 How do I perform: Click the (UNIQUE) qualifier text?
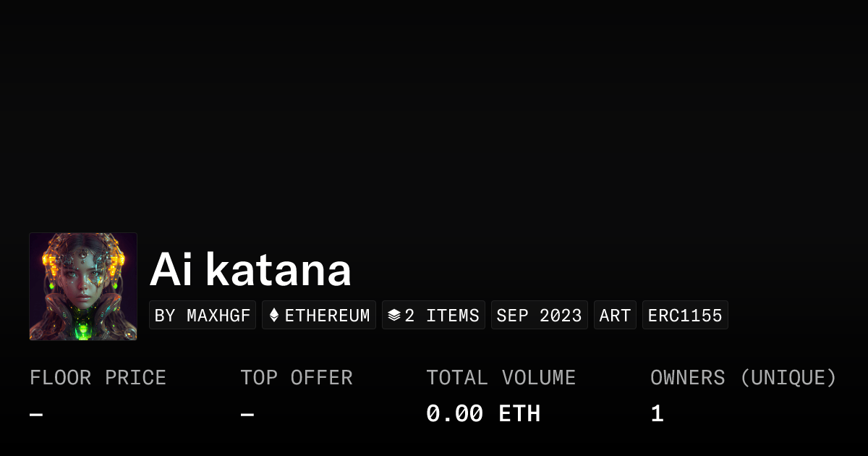(788, 378)
